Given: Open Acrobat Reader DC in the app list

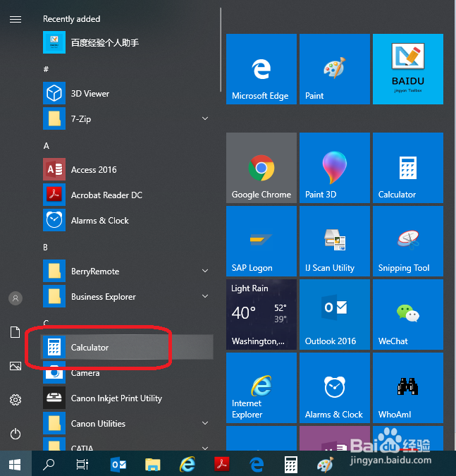Looking at the screenshot, I should tap(127, 195).
